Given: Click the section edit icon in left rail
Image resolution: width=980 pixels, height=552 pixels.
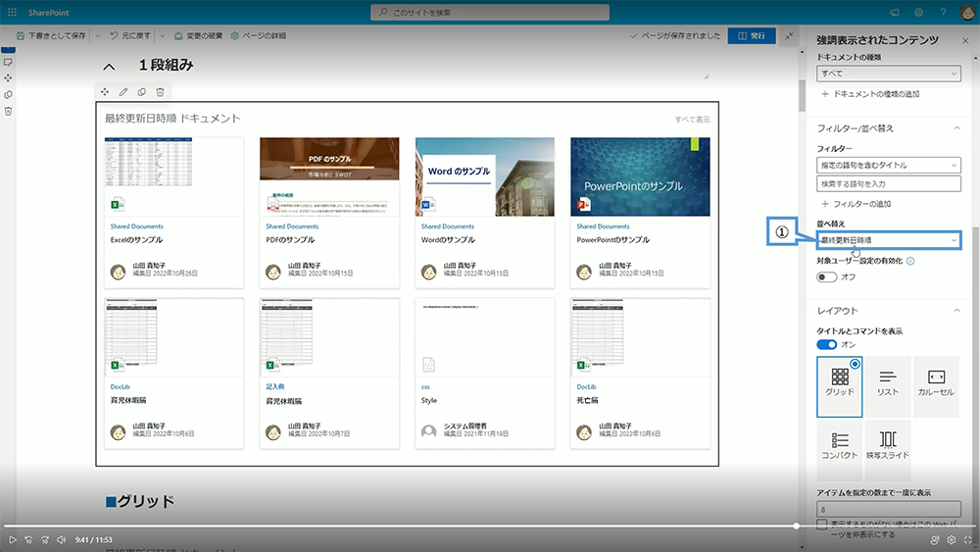Looking at the screenshot, I should 8,62.
